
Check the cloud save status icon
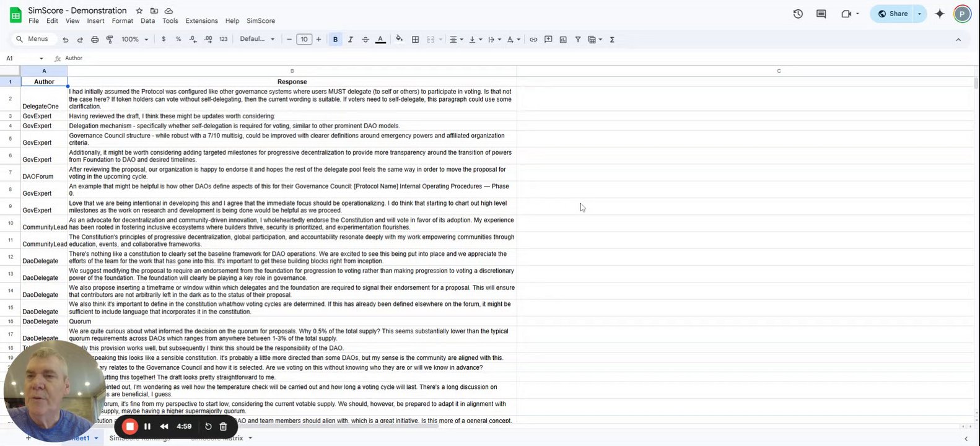click(x=168, y=11)
